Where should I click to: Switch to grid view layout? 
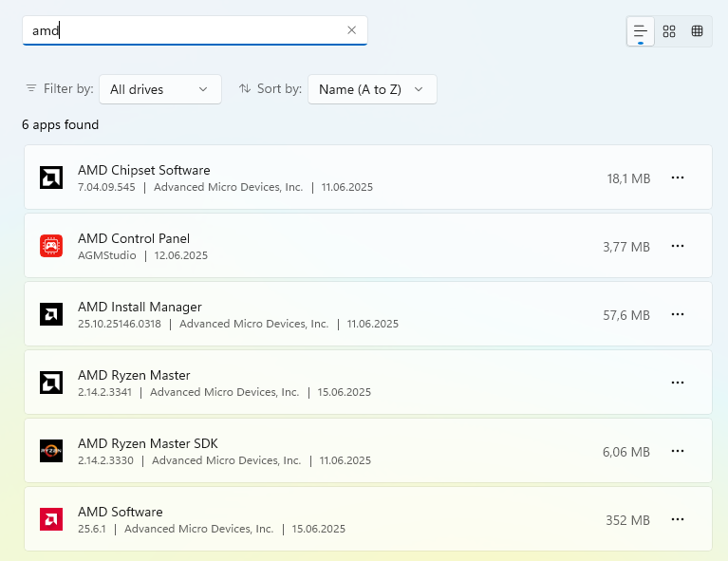pyautogui.click(x=669, y=31)
